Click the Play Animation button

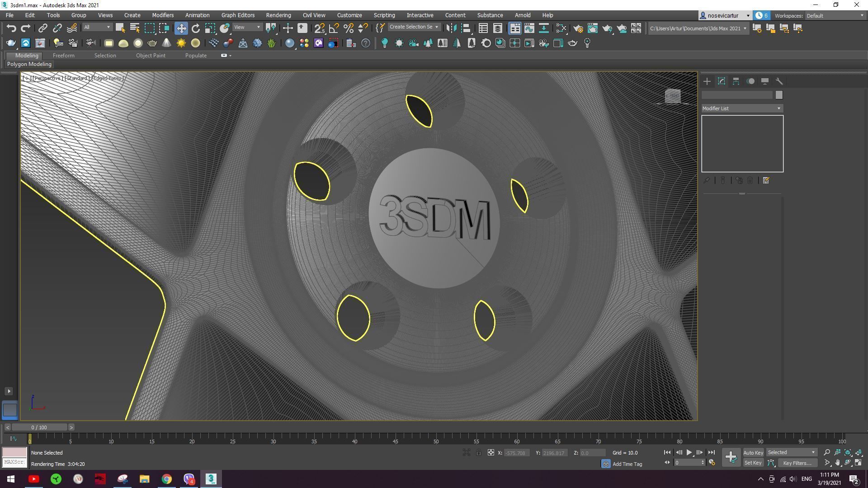pyautogui.click(x=689, y=452)
